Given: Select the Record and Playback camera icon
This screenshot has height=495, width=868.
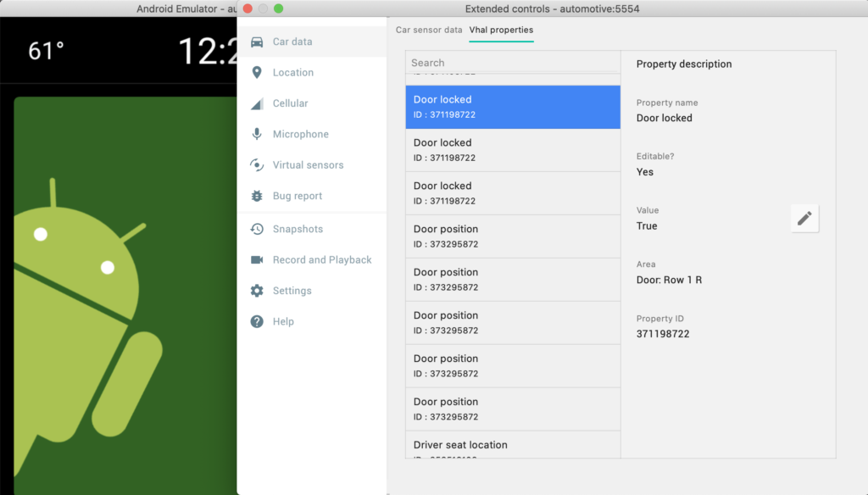Looking at the screenshot, I should (x=257, y=259).
